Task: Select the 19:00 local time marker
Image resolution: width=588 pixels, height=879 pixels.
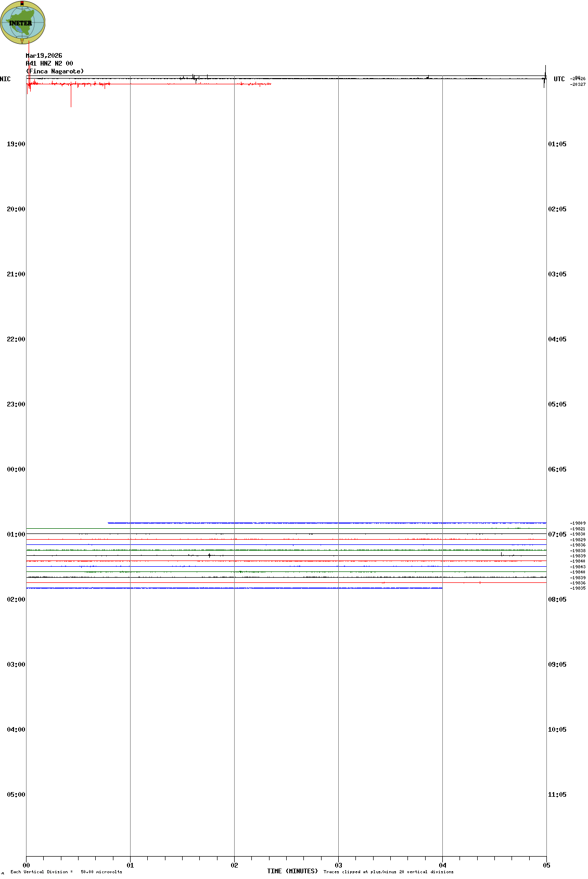Action: coord(16,144)
